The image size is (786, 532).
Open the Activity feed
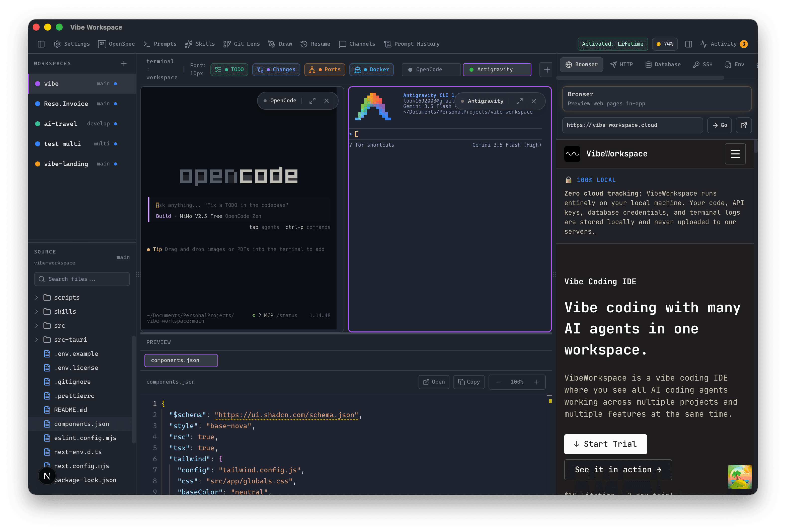[724, 44]
